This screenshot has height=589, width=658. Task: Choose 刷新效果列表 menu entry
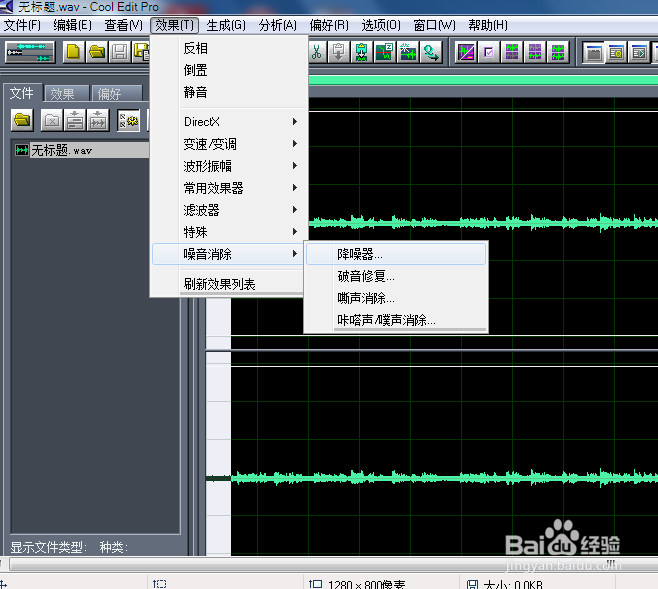[x=229, y=284]
